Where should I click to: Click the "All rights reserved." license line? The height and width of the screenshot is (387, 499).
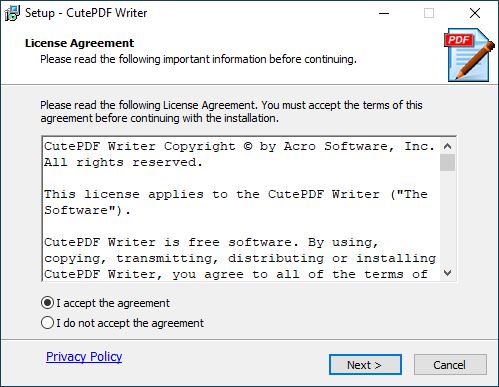[123, 162]
